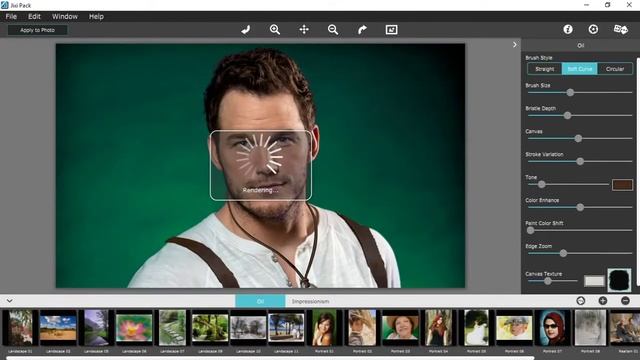The height and width of the screenshot is (360, 640).
Task: Click the horizontal presets scrollbar
Action: (x=269, y=358)
